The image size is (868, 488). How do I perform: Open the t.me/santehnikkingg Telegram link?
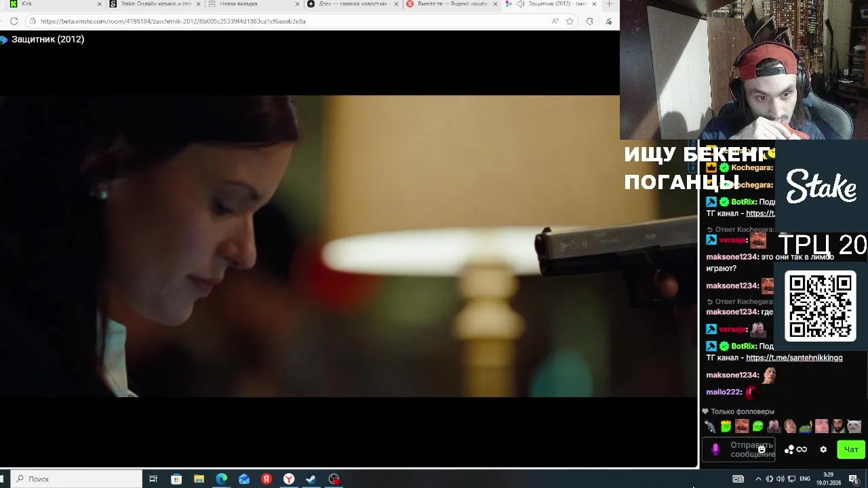coord(794,358)
